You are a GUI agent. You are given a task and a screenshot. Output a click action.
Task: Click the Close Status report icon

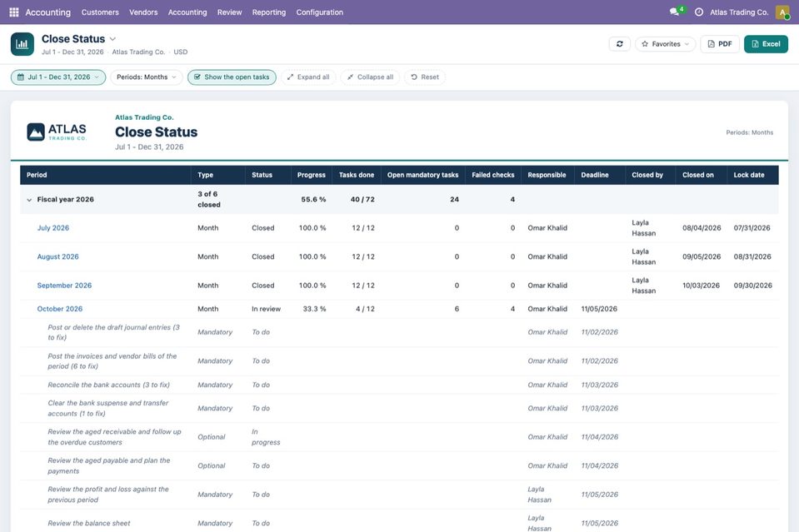coord(22,44)
